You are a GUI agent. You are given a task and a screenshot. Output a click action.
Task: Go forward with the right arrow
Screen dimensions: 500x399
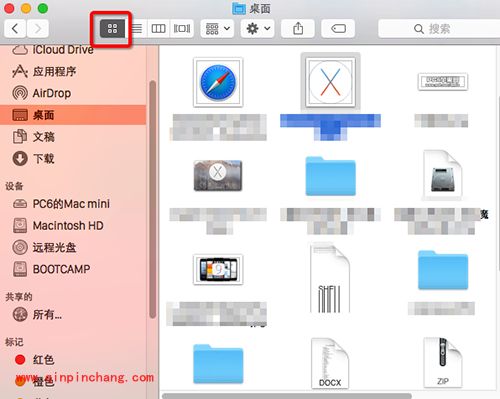click(38, 29)
